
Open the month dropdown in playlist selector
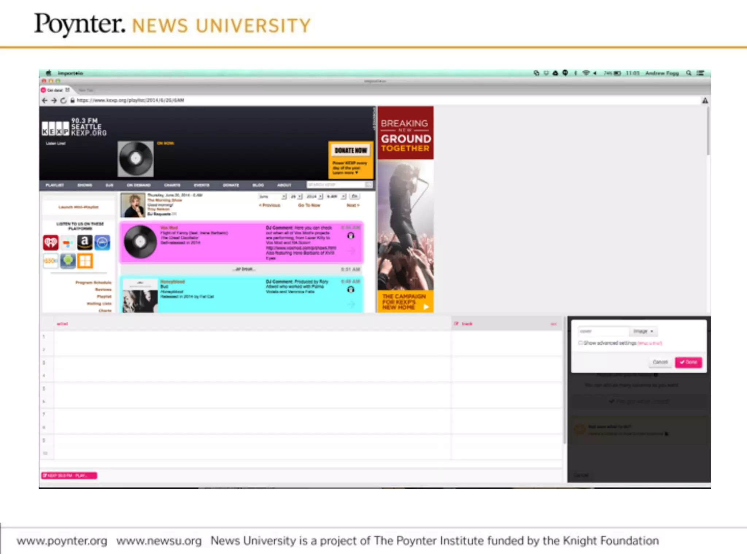(x=272, y=197)
